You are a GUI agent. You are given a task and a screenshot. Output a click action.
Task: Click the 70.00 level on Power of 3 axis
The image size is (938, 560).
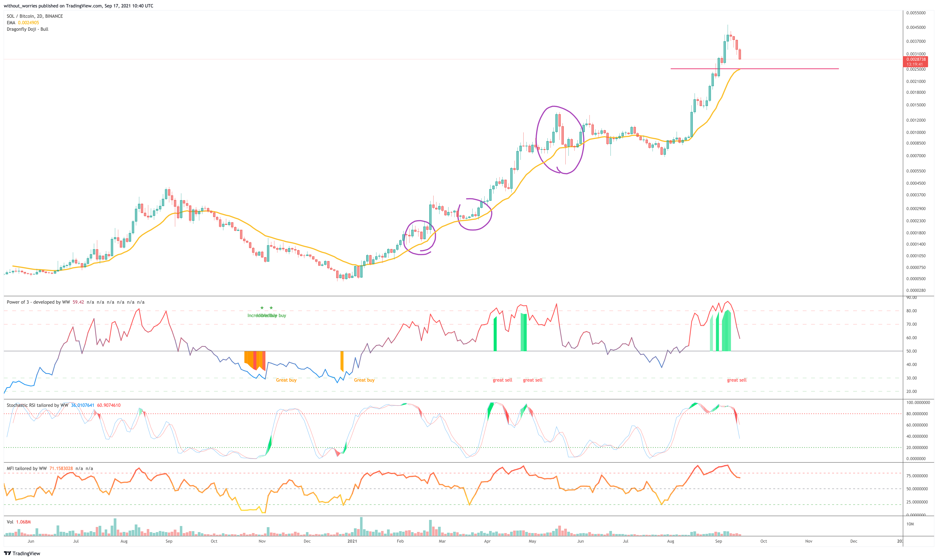pyautogui.click(x=912, y=324)
